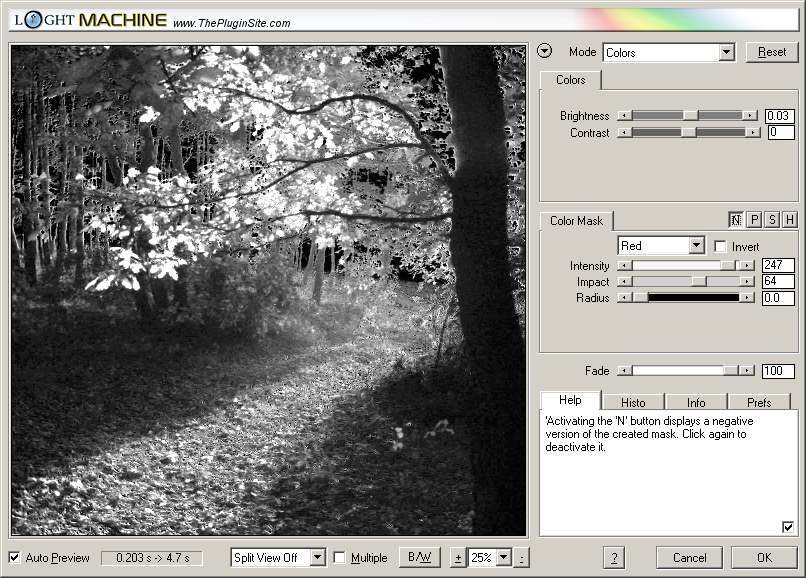Viewport: 806px width, 578px height.
Task: Open the Split View Off dropdown
Action: tap(278, 558)
